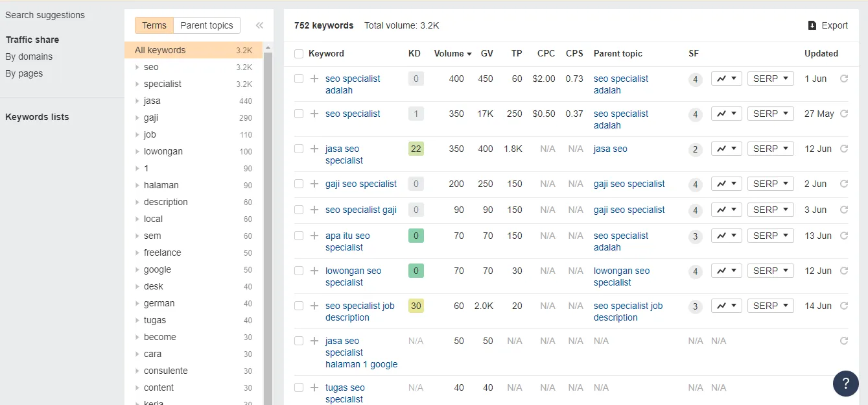Add 'lowongan seo specialist' to a keyword list

(x=314, y=271)
